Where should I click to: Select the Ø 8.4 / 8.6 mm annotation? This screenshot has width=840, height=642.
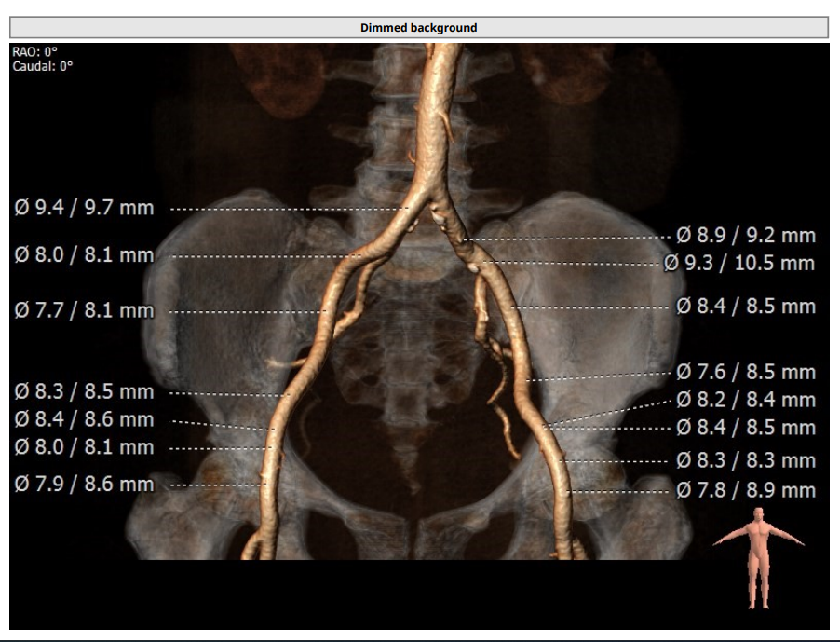(x=84, y=420)
